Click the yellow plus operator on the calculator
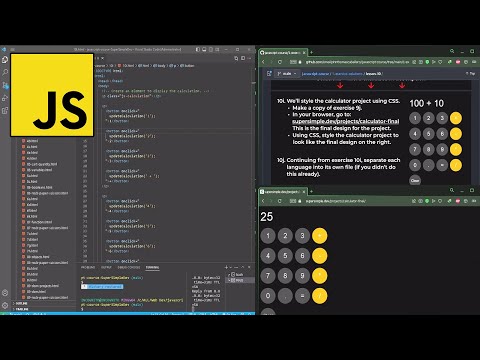This screenshot has width=480, height=360. click(319, 236)
